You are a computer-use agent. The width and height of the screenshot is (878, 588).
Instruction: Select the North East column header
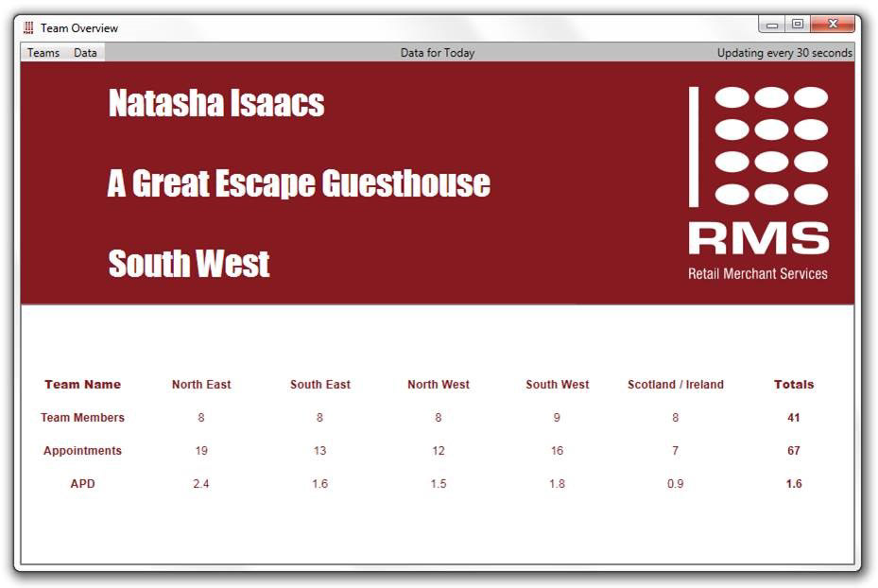click(201, 385)
